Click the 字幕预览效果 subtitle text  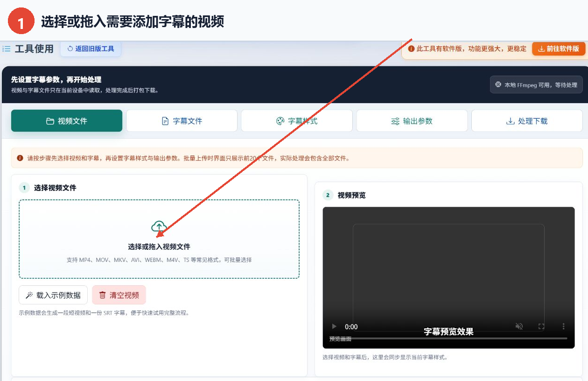pos(448,332)
